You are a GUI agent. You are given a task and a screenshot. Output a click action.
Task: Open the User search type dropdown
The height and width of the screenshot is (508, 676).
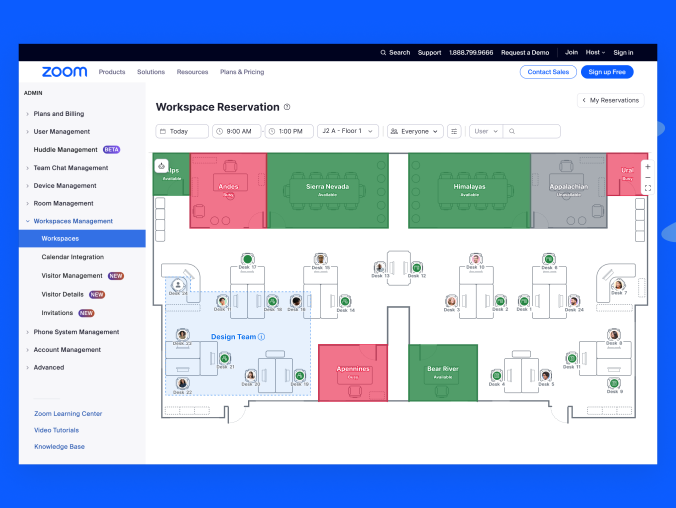(x=485, y=131)
